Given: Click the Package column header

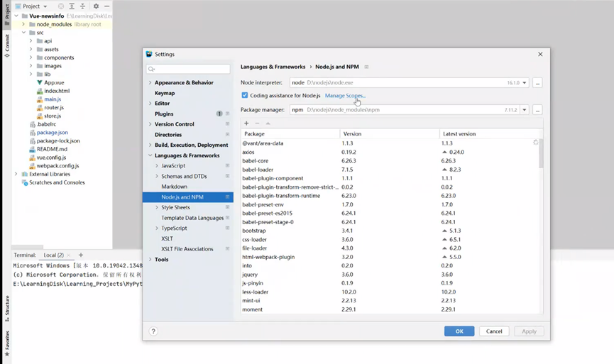Looking at the screenshot, I should (x=290, y=134).
